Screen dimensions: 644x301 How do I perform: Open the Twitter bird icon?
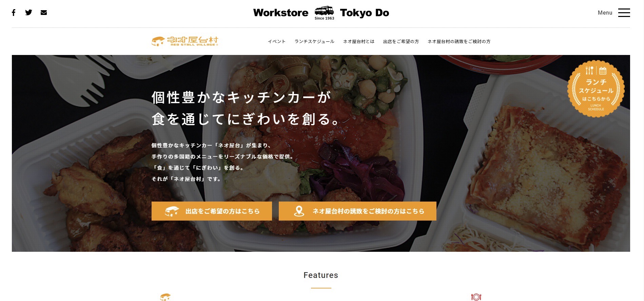(x=29, y=13)
